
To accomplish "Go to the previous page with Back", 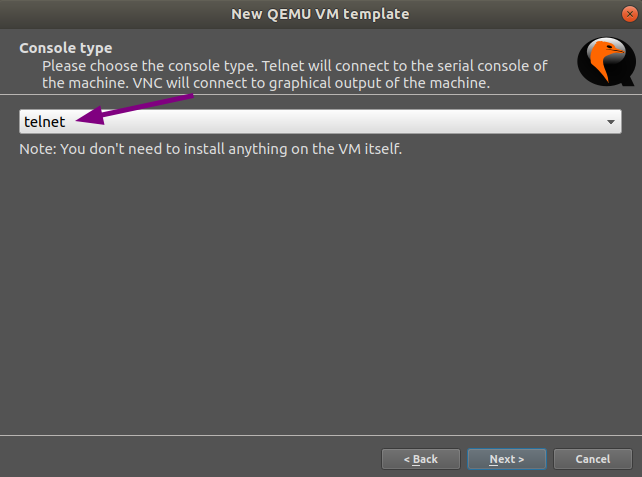I will 421,459.
